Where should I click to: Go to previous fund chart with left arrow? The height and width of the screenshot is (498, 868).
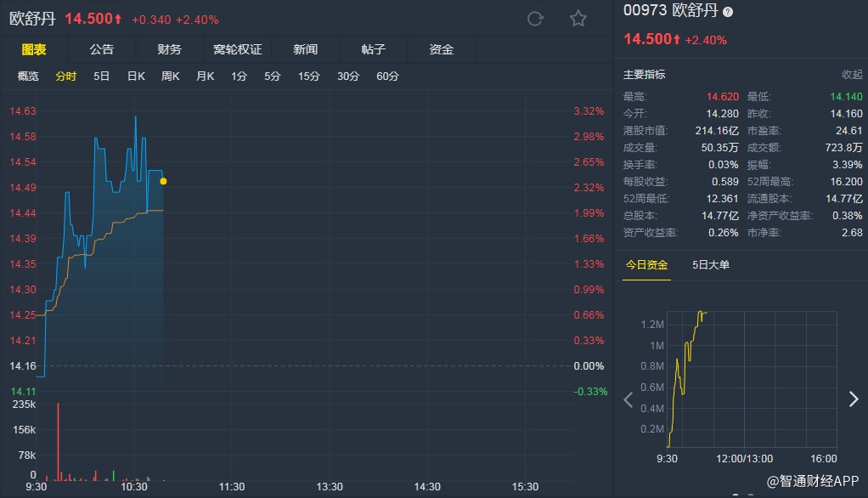click(x=628, y=399)
